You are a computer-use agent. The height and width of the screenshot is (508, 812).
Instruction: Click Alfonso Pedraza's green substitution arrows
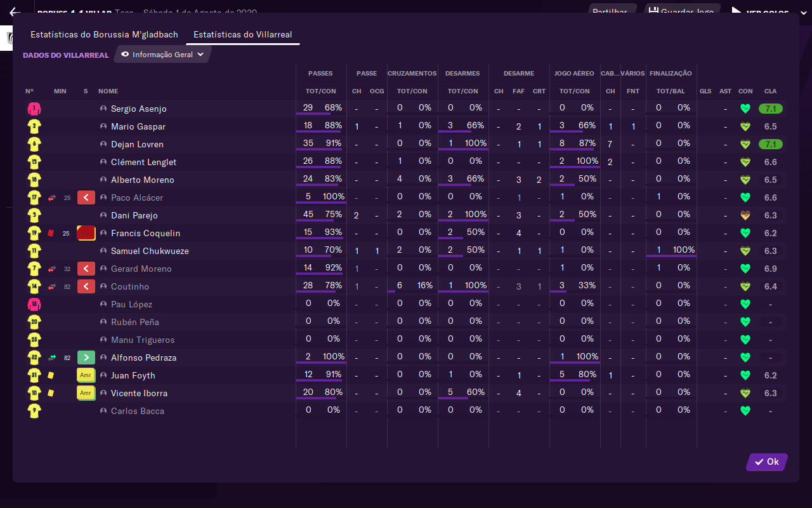[x=52, y=358]
